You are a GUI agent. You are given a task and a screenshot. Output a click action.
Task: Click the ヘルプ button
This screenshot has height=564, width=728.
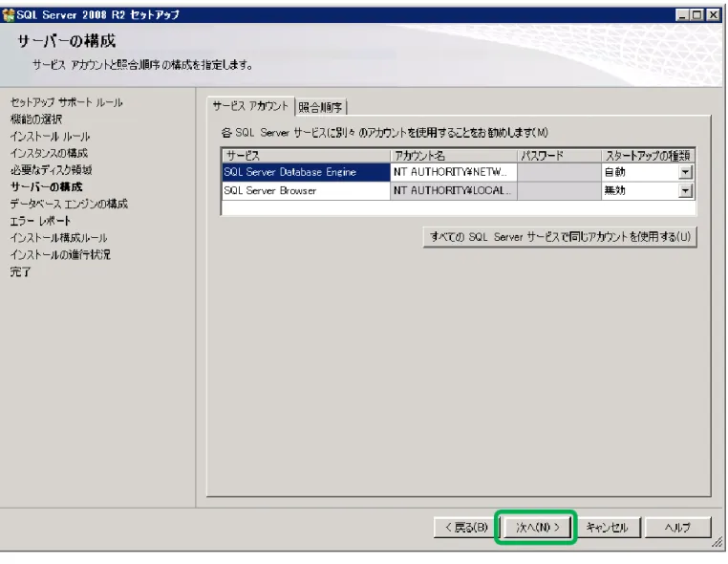678,528
